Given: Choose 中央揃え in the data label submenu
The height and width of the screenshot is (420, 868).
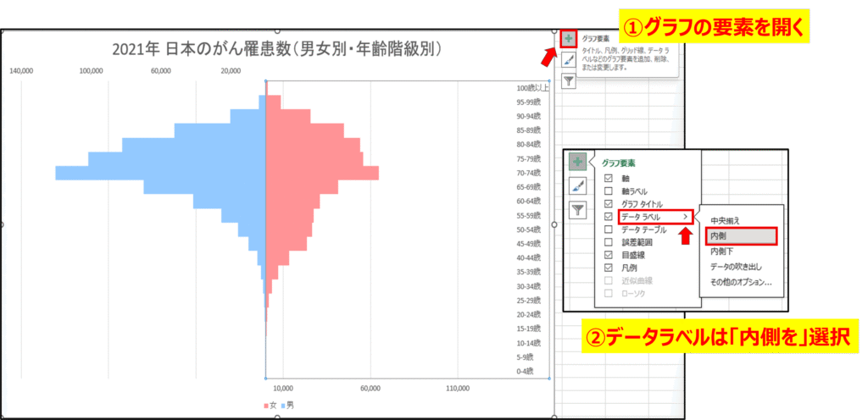Looking at the screenshot, I should point(730,221).
